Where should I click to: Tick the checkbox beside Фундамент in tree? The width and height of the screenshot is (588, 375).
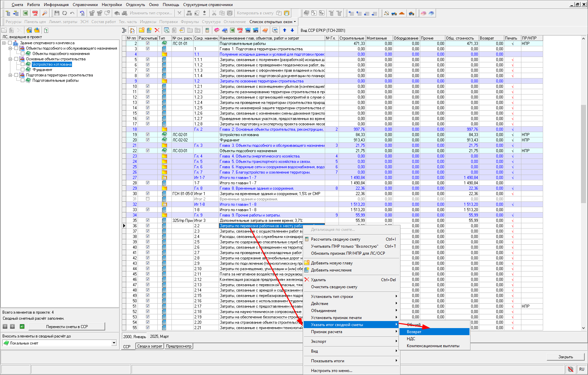22,70
